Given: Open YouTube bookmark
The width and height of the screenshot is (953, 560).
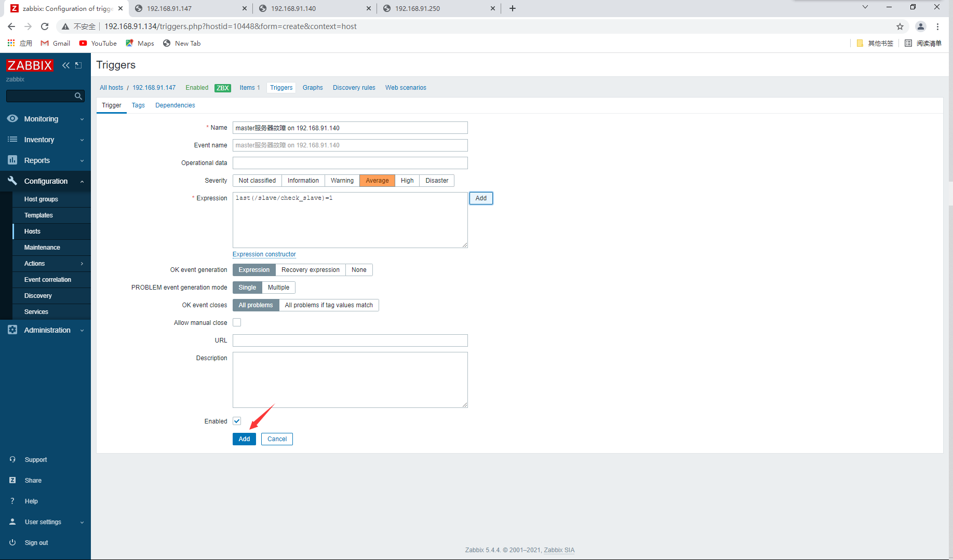Looking at the screenshot, I should (x=98, y=43).
